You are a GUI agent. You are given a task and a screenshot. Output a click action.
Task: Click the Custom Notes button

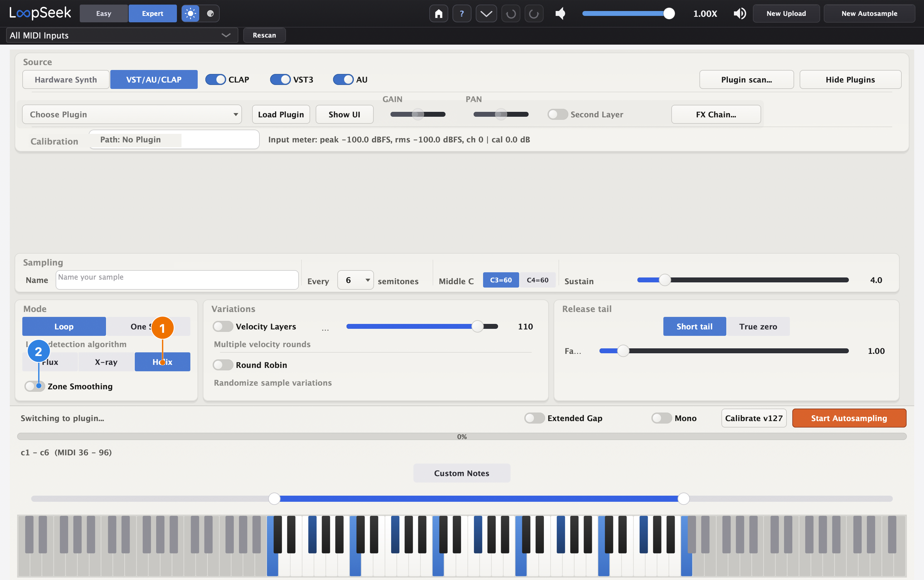coord(462,473)
